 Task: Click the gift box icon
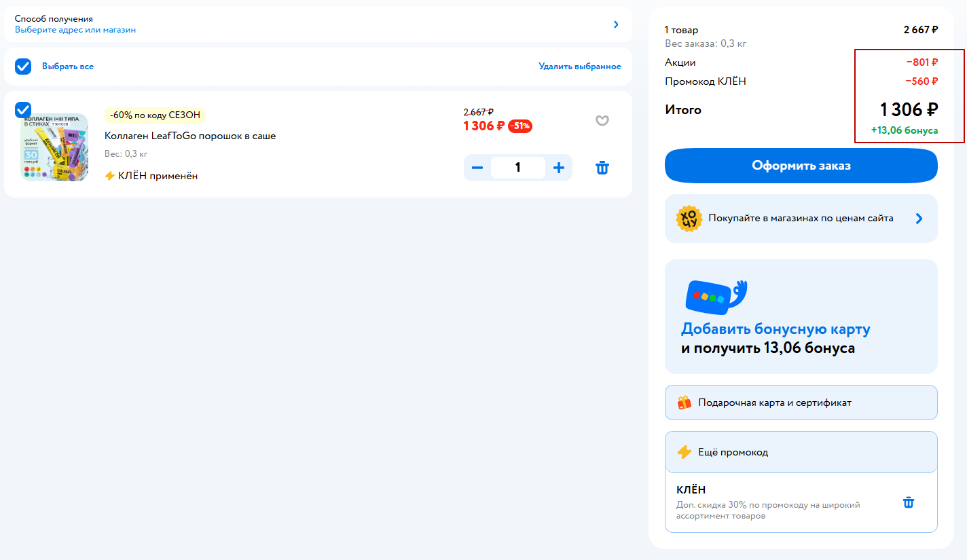click(684, 403)
